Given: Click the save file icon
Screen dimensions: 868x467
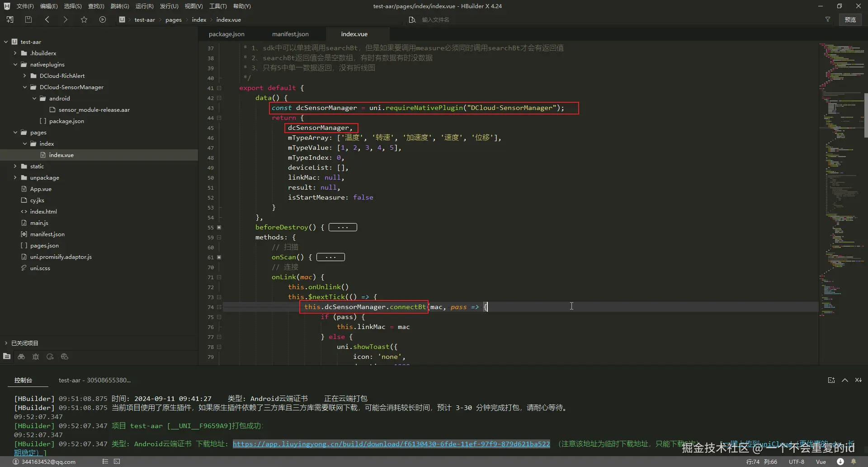Looking at the screenshot, I should (28, 19).
